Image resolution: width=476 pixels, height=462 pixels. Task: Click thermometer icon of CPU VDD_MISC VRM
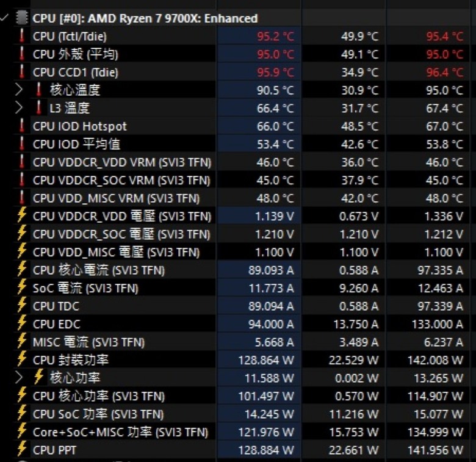tap(21, 198)
